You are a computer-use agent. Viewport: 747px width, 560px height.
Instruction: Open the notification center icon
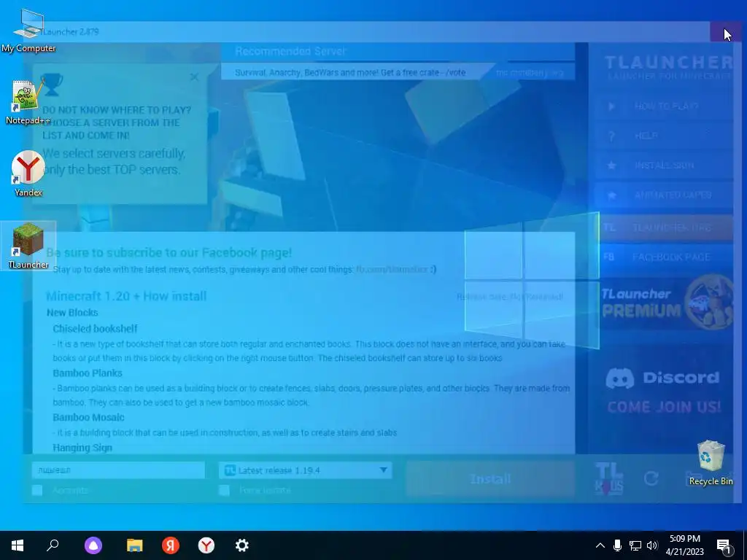[724, 546]
